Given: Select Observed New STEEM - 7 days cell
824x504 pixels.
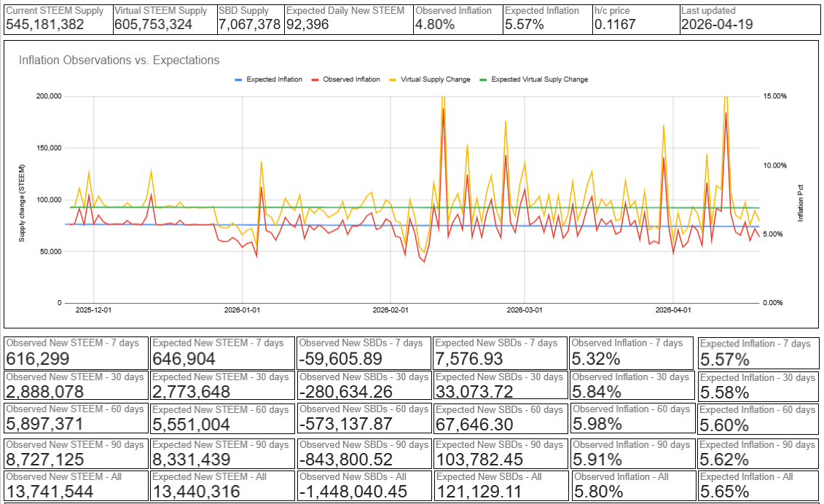Looking at the screenshot, I should point(76,353).
